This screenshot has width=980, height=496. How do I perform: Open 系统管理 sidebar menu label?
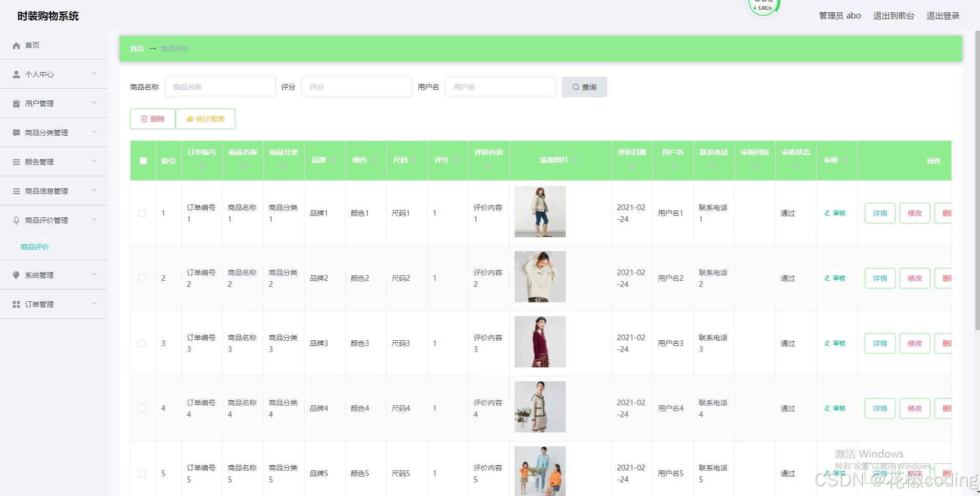[39, 275]
